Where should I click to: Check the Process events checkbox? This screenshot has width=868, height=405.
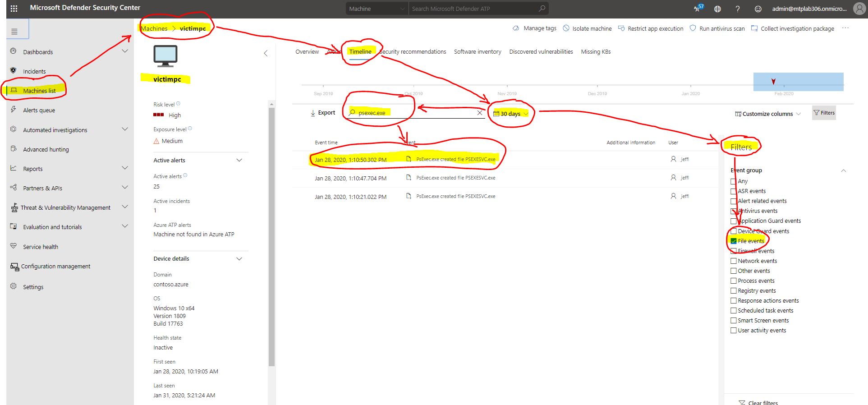pyautogui.click(x=733, y=281)
